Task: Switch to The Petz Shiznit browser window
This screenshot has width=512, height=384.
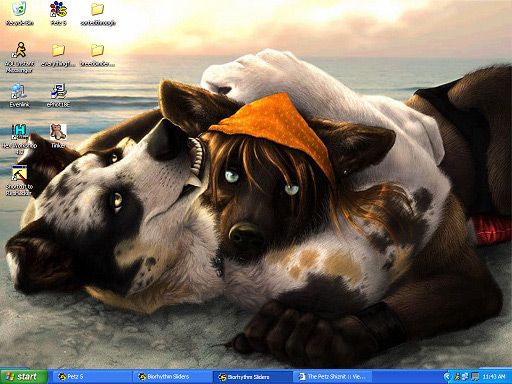Action: (x=333, y=377)
